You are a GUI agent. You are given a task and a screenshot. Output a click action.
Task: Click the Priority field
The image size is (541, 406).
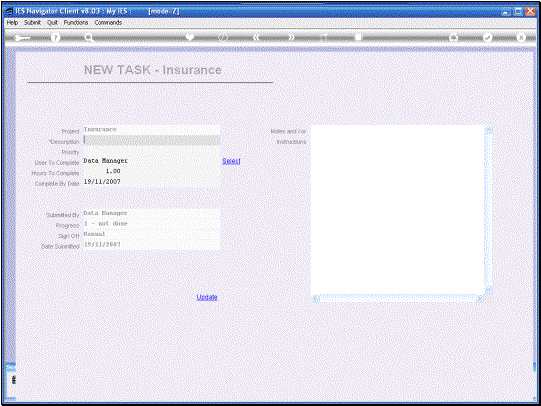pos(151,151)
